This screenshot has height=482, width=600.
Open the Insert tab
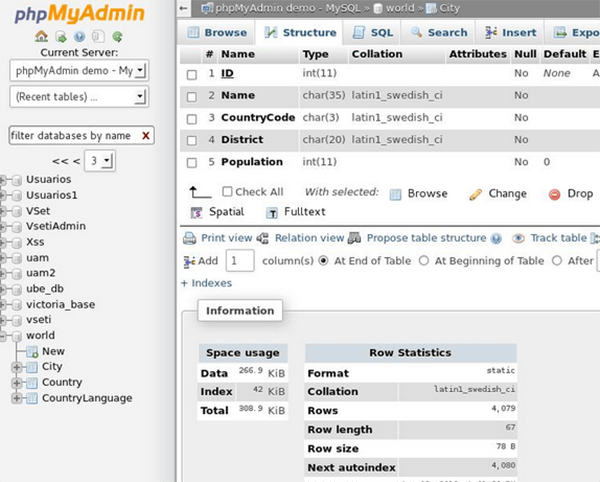[510, 33]
